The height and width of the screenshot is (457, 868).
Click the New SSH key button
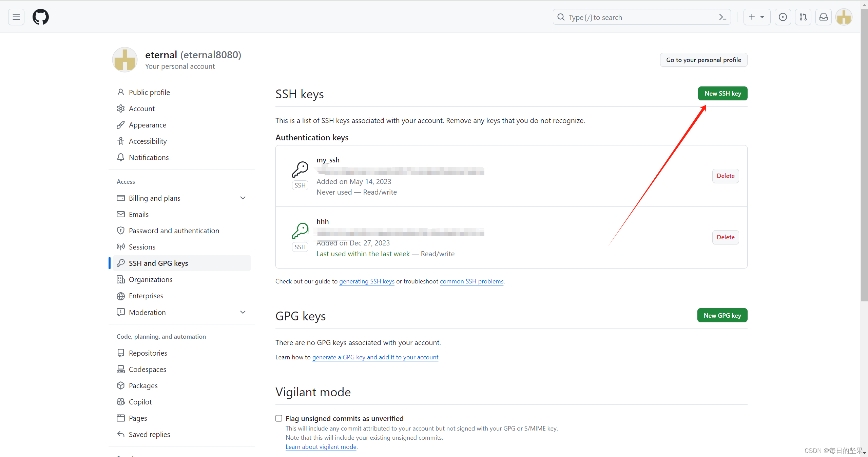tap(722, 94)
